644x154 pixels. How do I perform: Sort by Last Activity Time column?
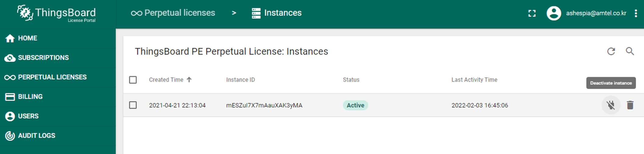pos(474,80)
